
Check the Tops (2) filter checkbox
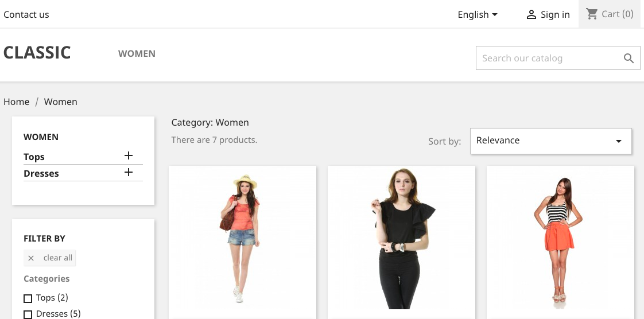(x=28, y=298)
